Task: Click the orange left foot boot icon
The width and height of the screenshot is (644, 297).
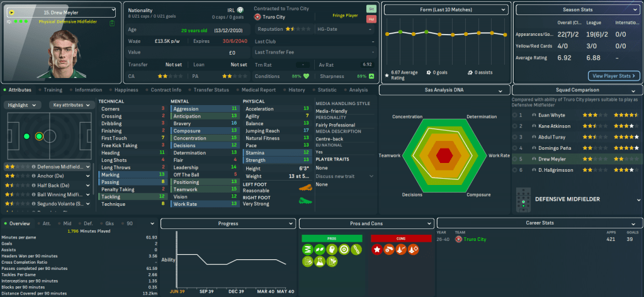Action: click(x=304, y=189)
